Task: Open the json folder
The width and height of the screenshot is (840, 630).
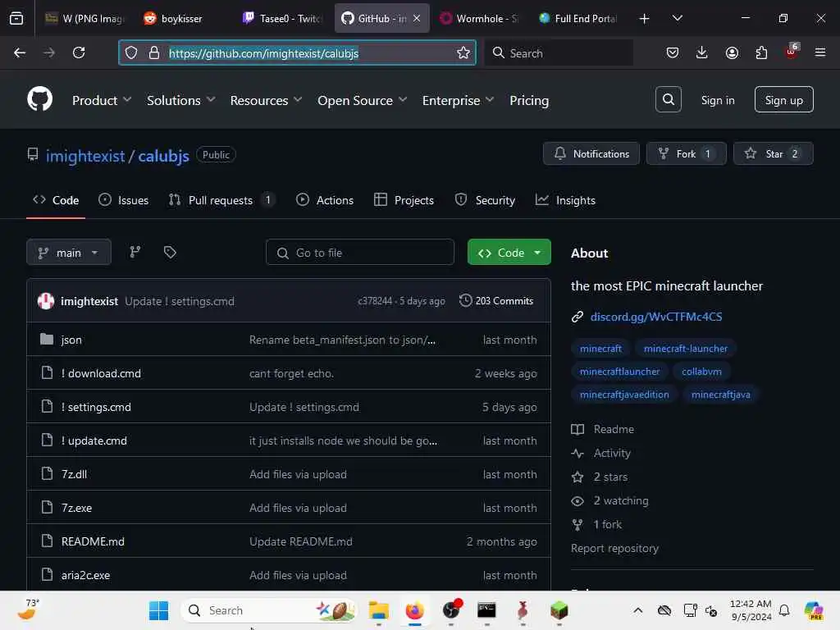Action: click(x=71, y=340)
